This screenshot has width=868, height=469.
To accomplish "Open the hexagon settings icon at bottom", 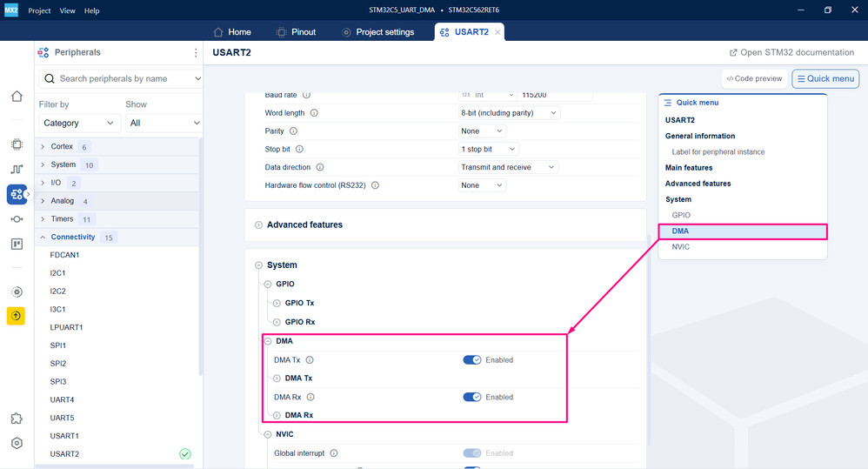I will [x=17, y=444].
